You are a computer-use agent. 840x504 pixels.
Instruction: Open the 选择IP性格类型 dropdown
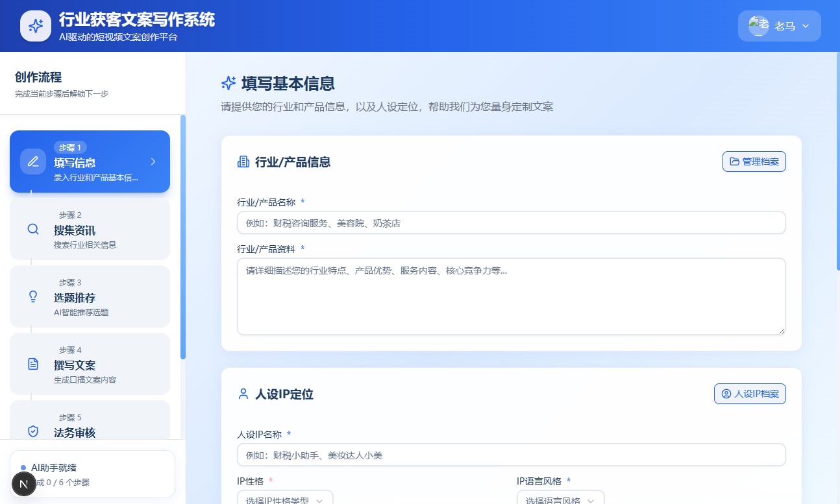[x=286, y=499]
